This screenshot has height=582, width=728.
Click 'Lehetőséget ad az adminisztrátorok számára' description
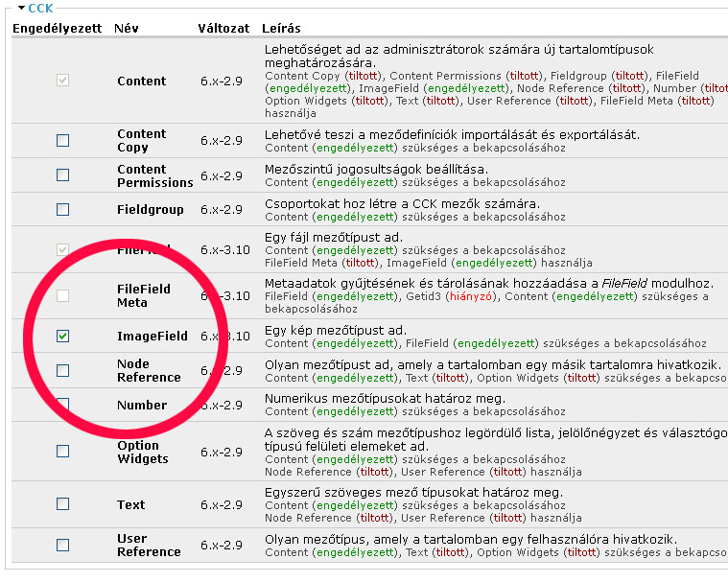[459, 57]
